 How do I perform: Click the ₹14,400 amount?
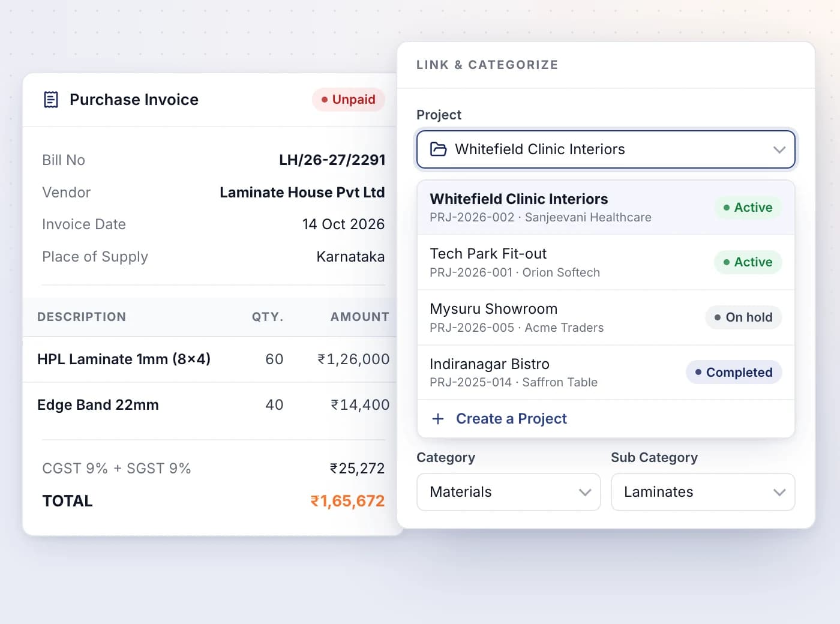click(x=361, y=405)
